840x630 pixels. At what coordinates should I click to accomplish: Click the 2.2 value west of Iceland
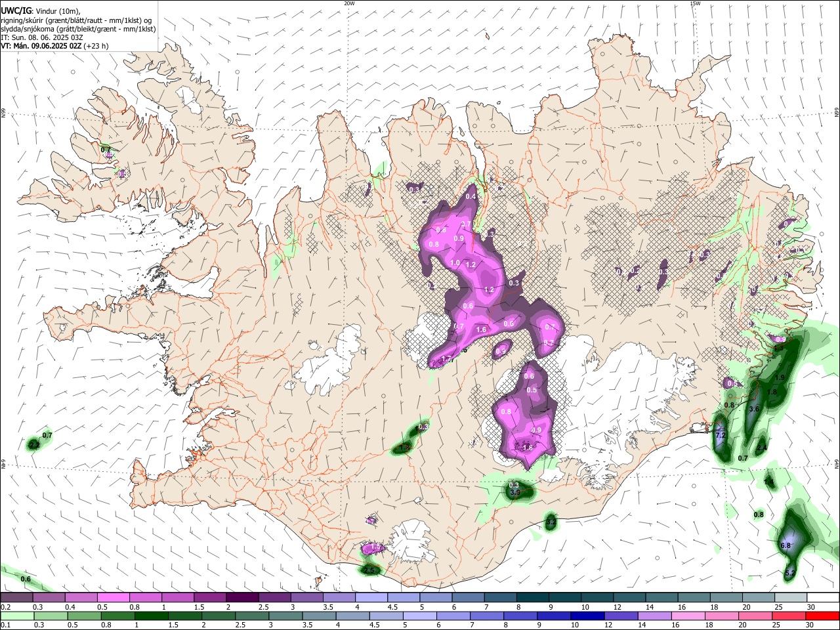(35, 445)
